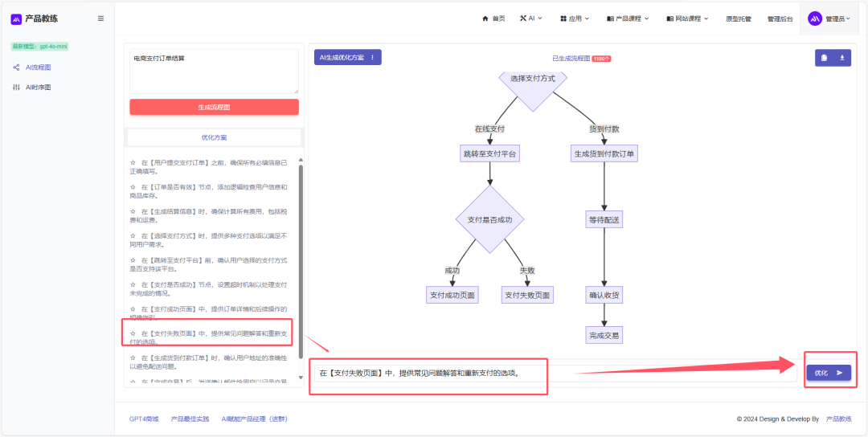Open the GPT4商城 footer link
The image size is (868, 437).
(x=144, y=419)
